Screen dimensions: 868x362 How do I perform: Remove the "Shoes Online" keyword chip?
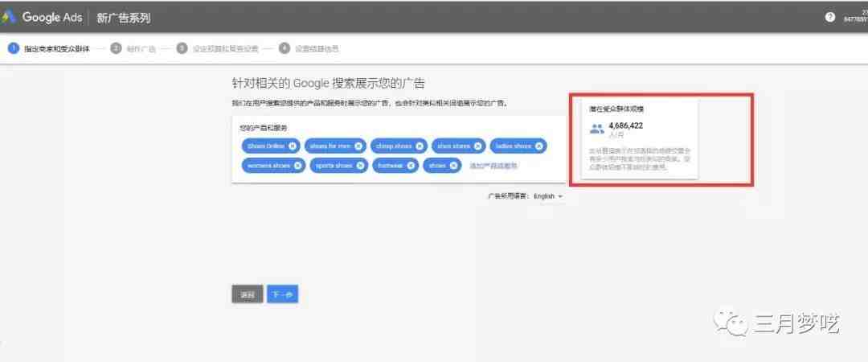point(293,146)
